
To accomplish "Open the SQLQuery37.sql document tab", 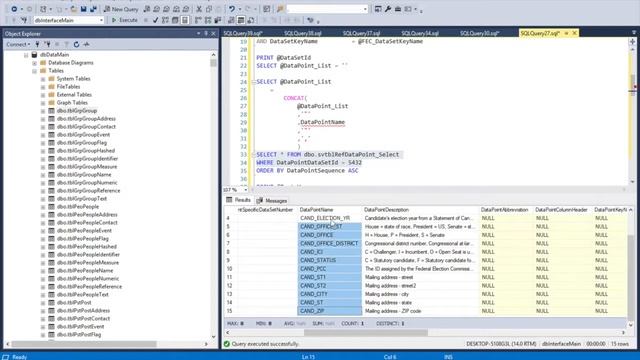I will 361,33.
